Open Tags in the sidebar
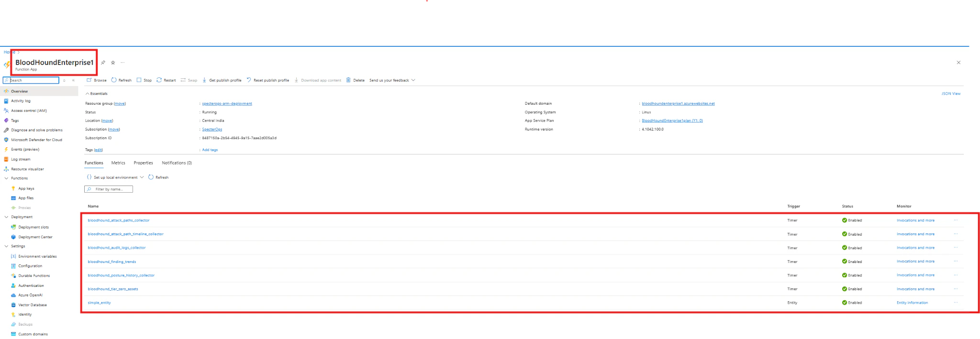The image size is (980, 339). pyautogui.click(x=15, y=120)
